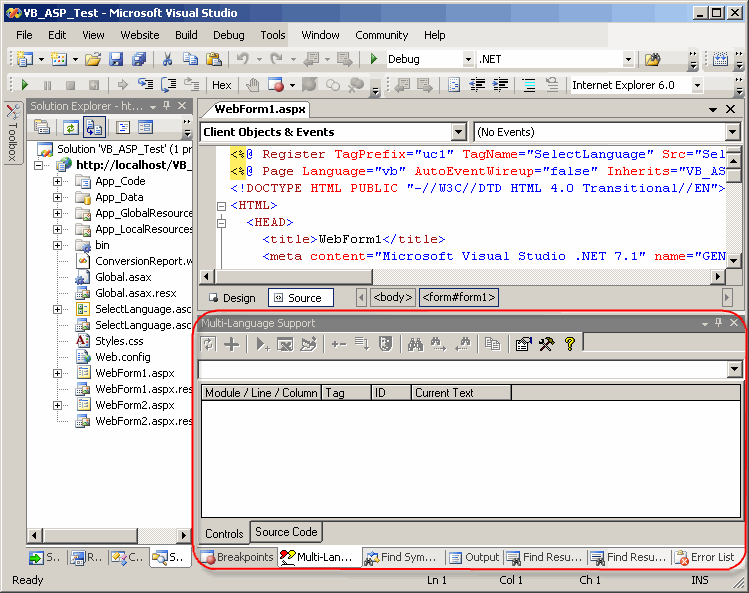Click the plus Add icon in Multi-Language toolbar

pyautogui.click(x=232, y=344)
